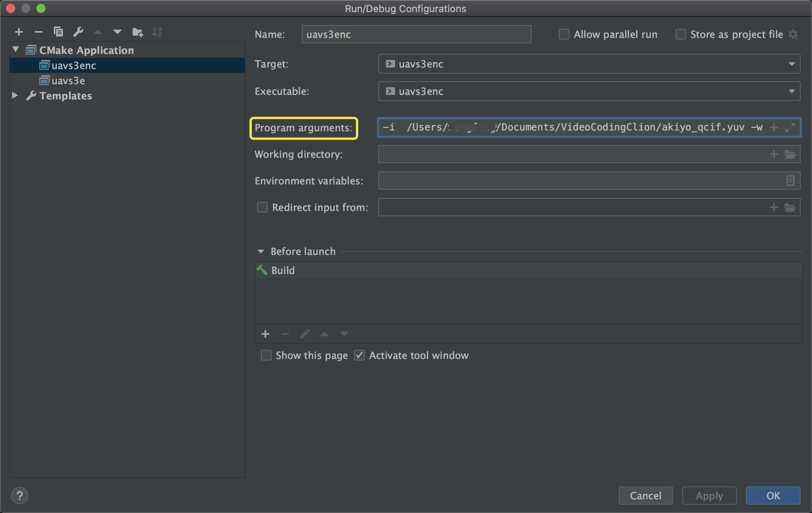The width and height of the screenshot is (812, 513).
Task: Click the copy configuration icon
Action: [x=58, y=32]
